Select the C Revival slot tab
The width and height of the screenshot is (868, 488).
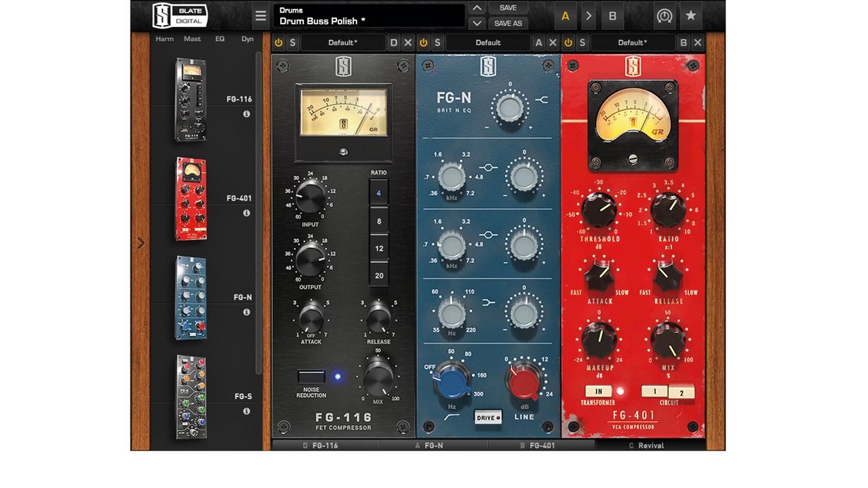650,445
